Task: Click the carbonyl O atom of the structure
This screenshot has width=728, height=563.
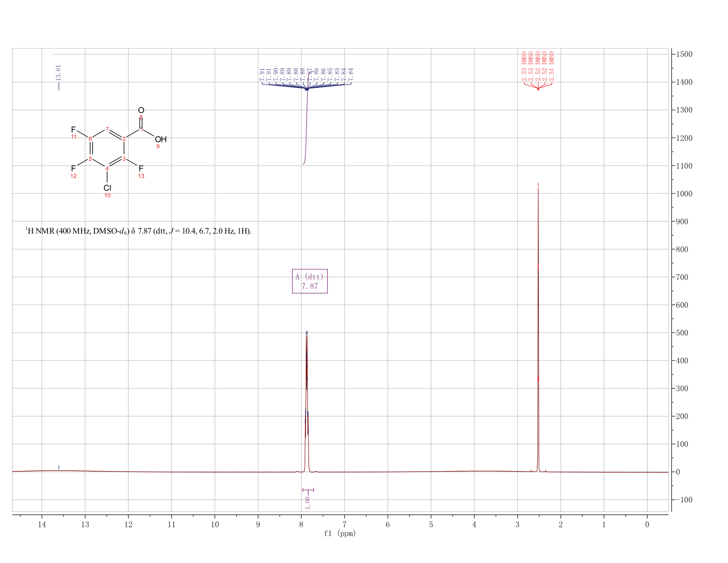Action: pos(141,110)
